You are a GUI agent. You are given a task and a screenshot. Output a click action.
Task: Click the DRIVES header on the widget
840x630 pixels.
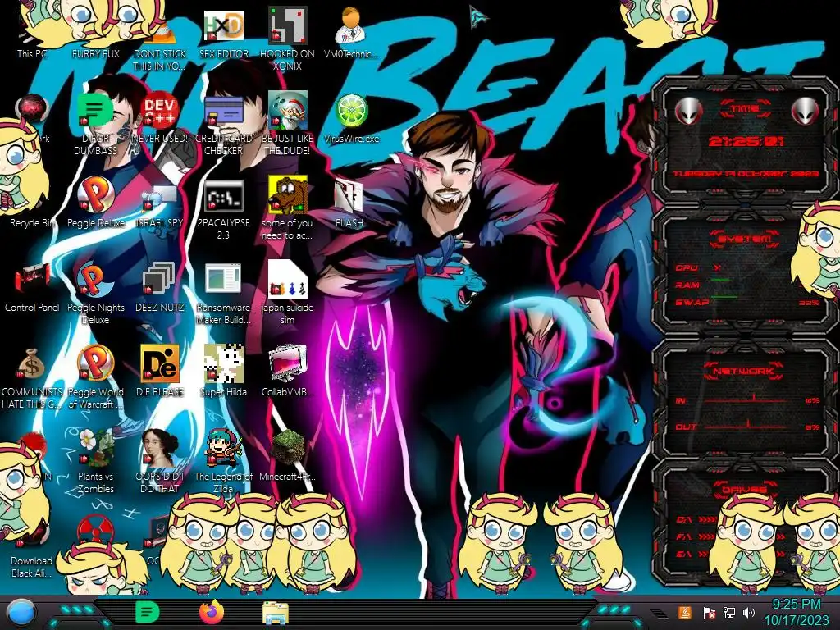click(x=744, y=489)
